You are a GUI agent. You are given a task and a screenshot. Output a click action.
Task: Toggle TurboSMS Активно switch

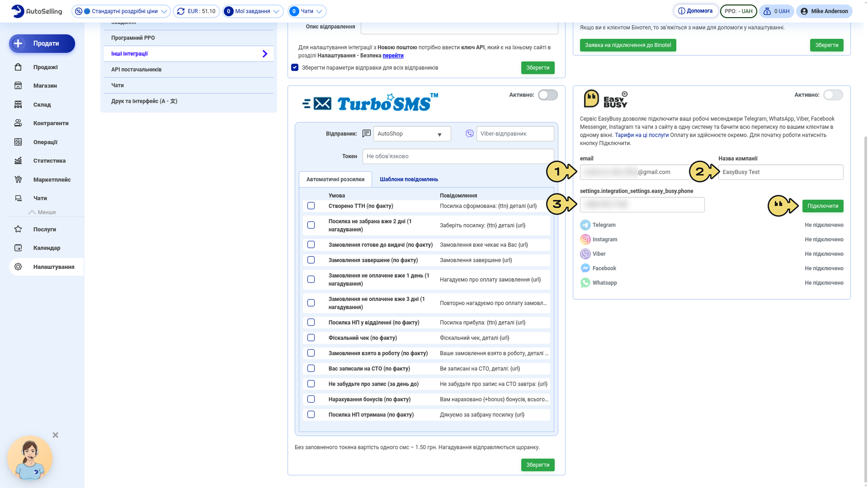pyautogui.click(x=548, y=95)
